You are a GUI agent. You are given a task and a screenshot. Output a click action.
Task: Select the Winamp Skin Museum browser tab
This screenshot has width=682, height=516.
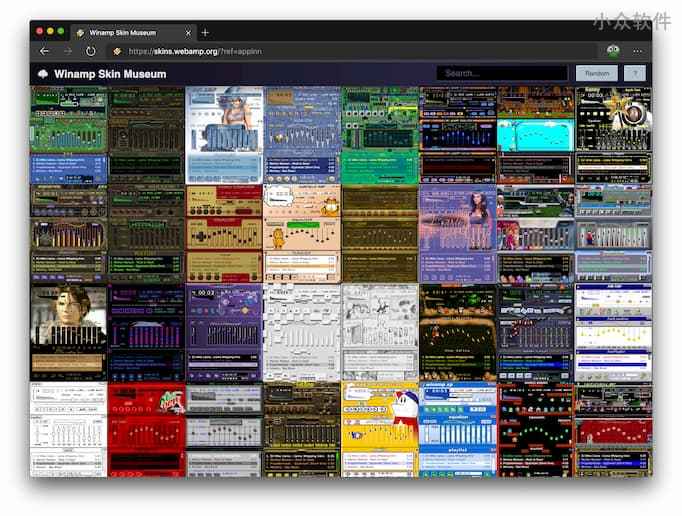pos(133,33)
